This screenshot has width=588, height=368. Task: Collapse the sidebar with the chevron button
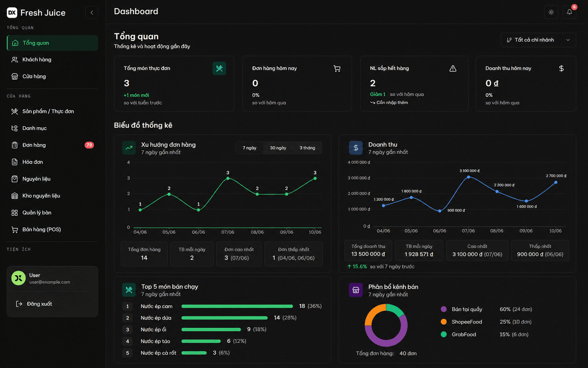click(x=92, y=13)
